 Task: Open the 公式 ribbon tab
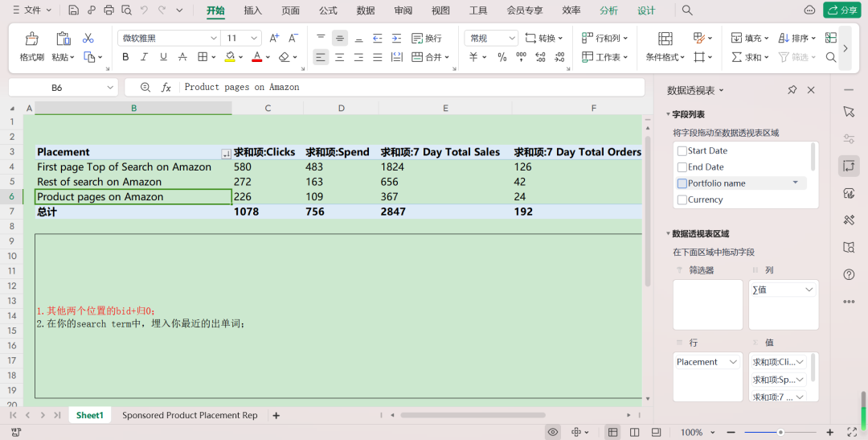coord(328,10)
